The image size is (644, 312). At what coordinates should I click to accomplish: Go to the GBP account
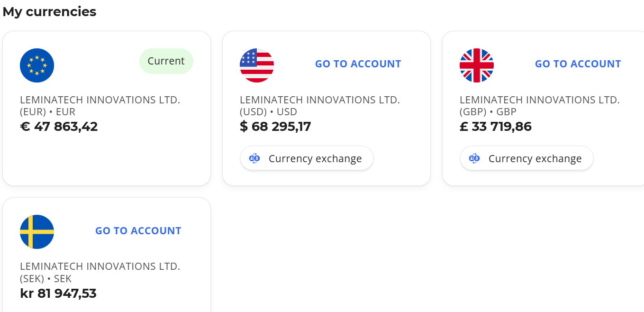click(578, 64)
